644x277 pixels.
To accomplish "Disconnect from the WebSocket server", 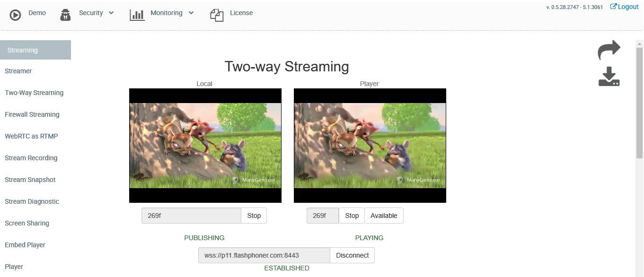I will (x=352, y=255).
